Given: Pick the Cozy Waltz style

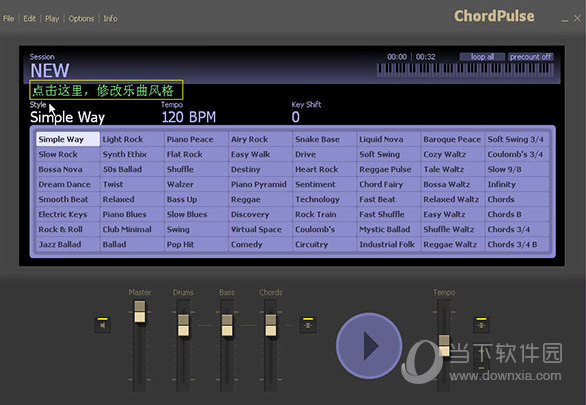Looking at the screenshot, I should (453, 154).
